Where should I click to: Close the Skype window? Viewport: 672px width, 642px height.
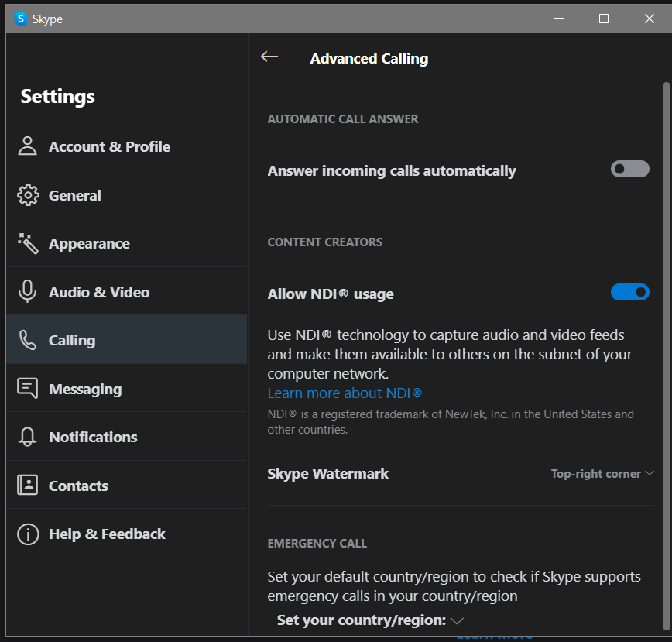650,19
